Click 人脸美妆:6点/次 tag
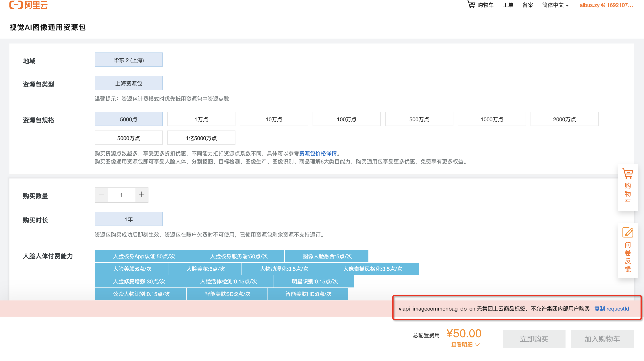The image size is (644, 361). click(205, 269)
